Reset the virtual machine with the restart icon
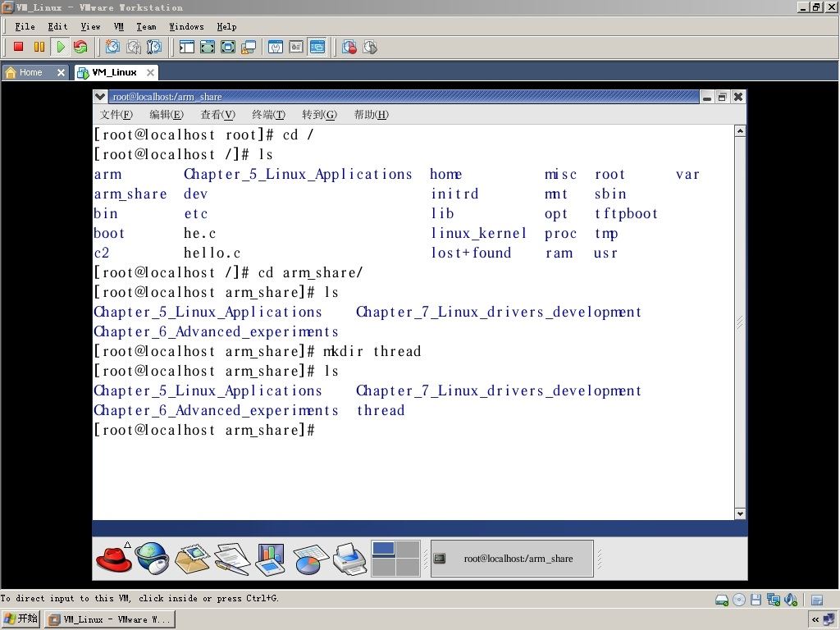840x630 pixels. [80, 47]
